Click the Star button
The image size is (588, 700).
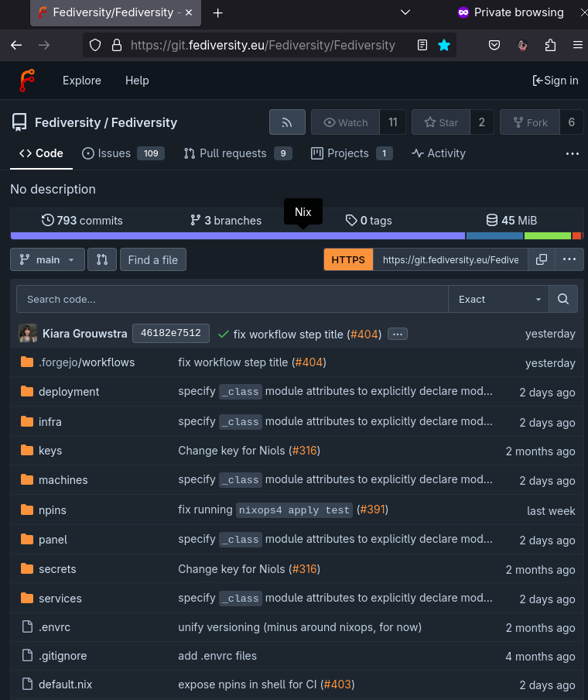[x=441, y=122]
